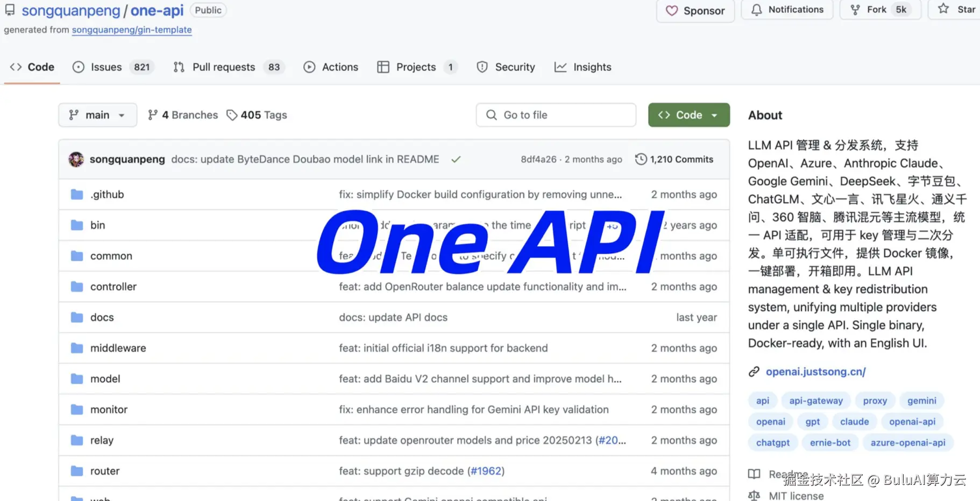Click the MIT license scale icon
980x501 pixels.
(754, 496)
